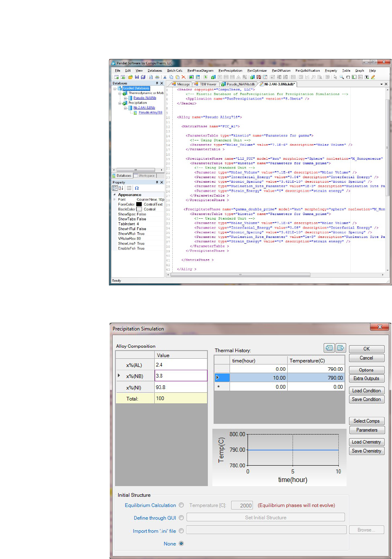Screen dimensions: 392x559
Task: Collapse the Ni-2.4Al-3.8Nb tree node
Action: tap(125, 108)
